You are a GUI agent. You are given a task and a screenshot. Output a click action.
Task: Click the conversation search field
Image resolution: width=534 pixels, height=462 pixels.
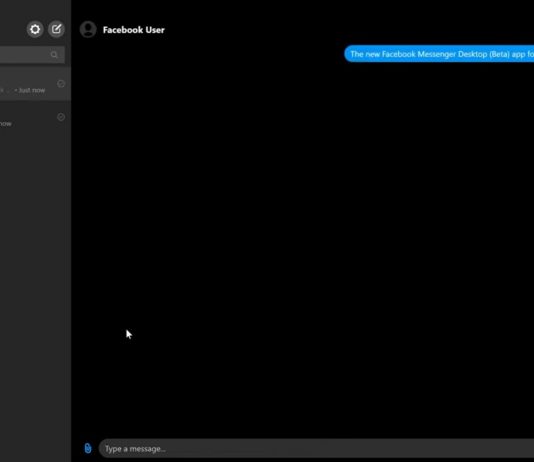tap(32, 55)
